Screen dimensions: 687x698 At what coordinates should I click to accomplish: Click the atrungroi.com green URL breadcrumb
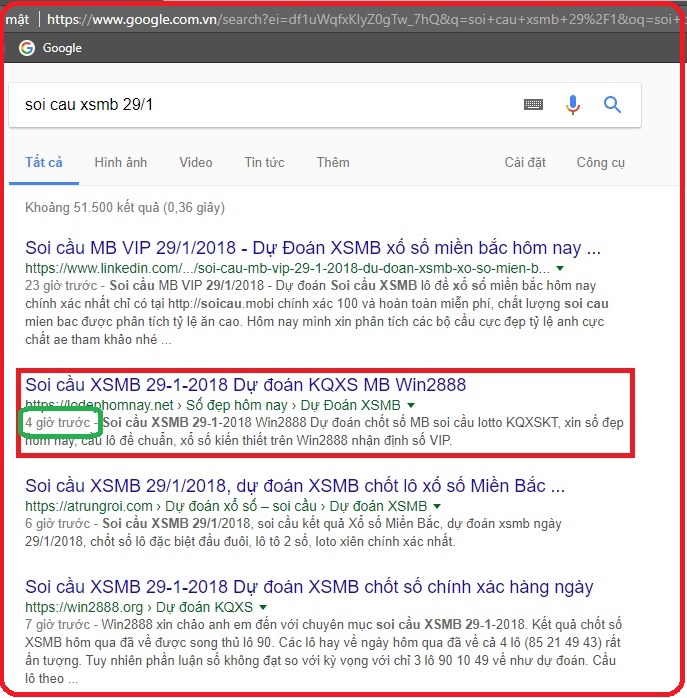(226, 506)
